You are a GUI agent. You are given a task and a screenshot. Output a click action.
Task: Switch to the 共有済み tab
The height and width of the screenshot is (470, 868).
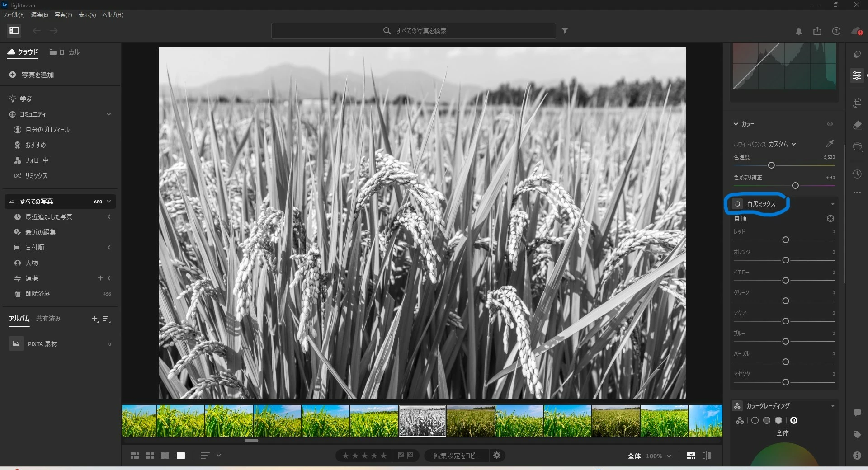click(48, 319)
